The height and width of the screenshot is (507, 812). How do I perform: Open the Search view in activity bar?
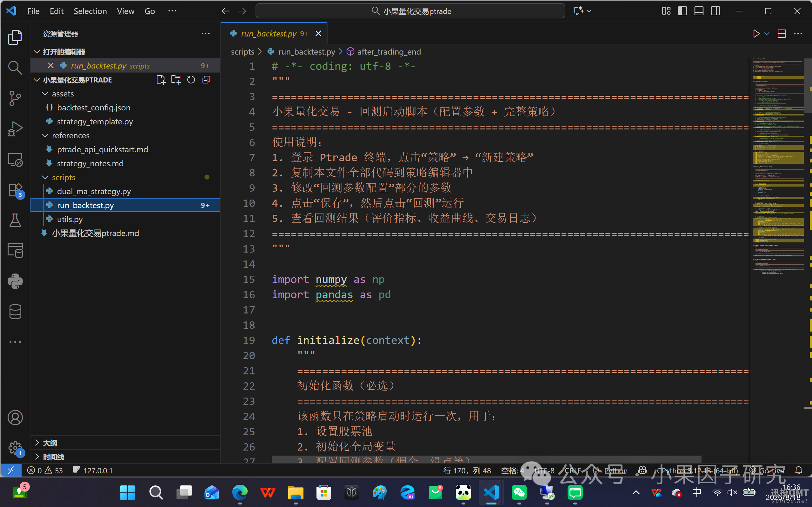point(15,68)
